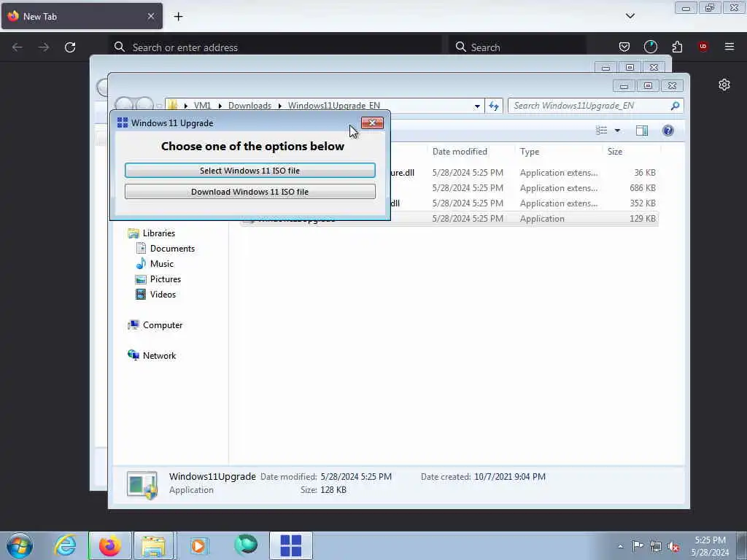Click the Firefox Search box

tap(517, 47)
